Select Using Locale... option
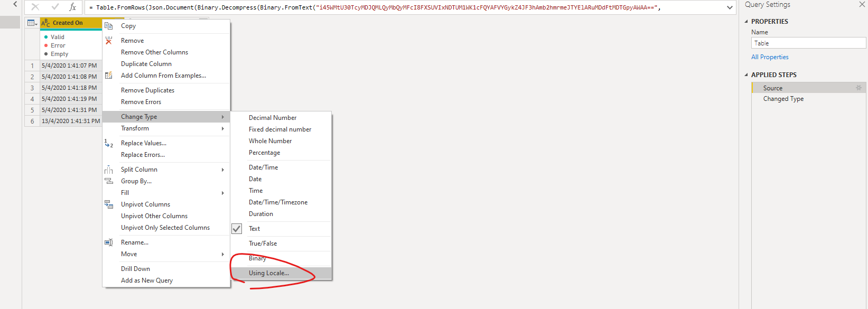Viewport: 868px width, 309px height. [x=281, y=273]
